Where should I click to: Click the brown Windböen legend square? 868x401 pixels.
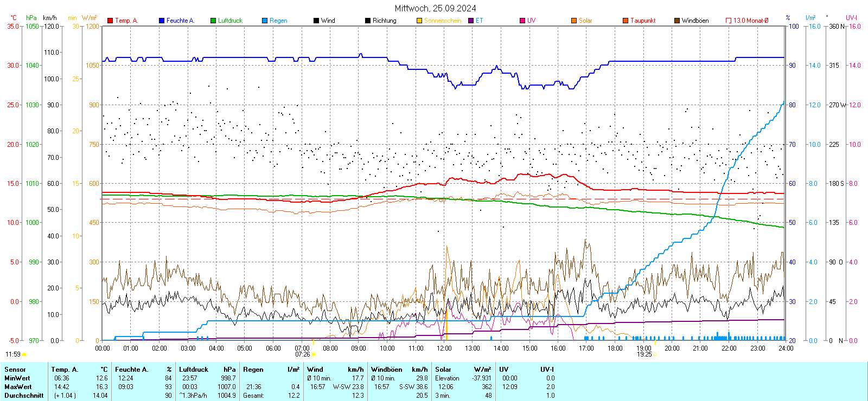[677, 21]
